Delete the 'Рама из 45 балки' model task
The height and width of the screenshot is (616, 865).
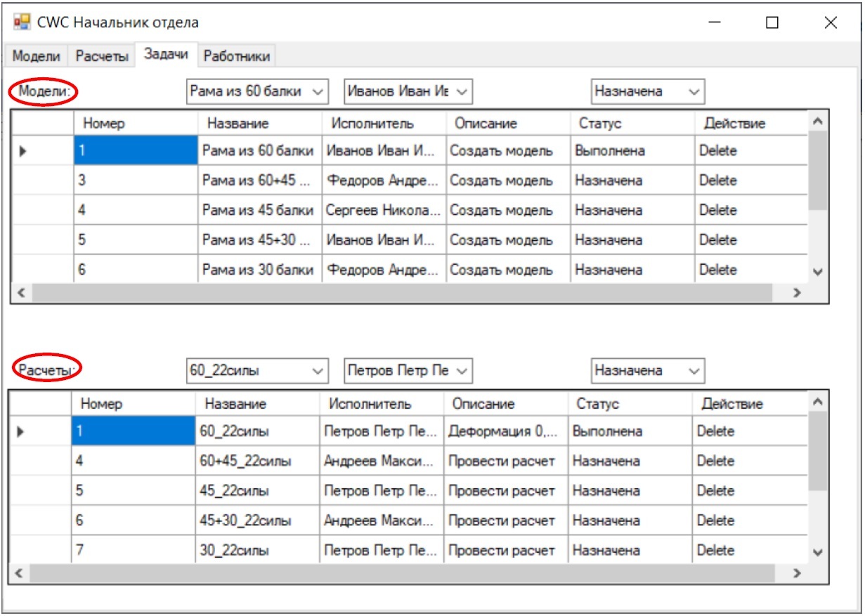[718, 210]
